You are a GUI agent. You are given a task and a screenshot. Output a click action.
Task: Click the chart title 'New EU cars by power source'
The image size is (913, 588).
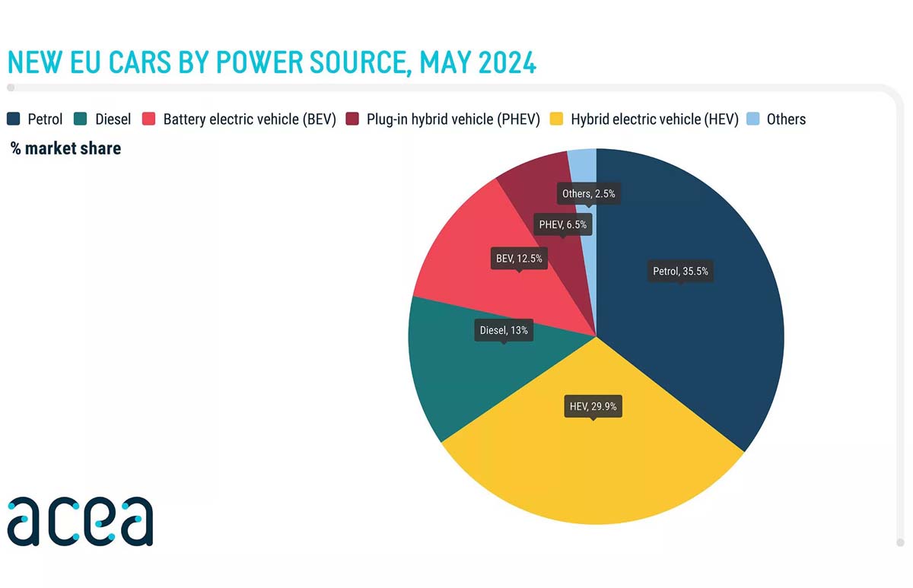[x=272, y=63]
